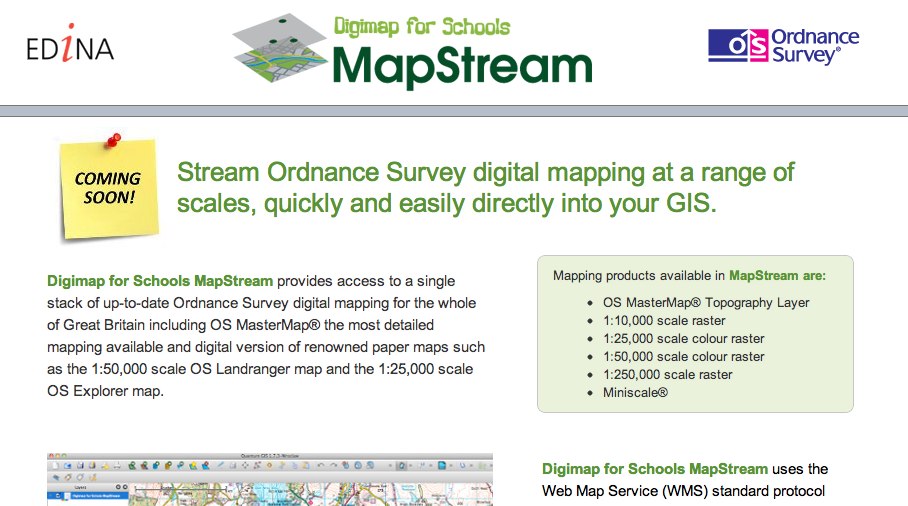Select "1:250,000 scale raster" list item

(667, 374)
